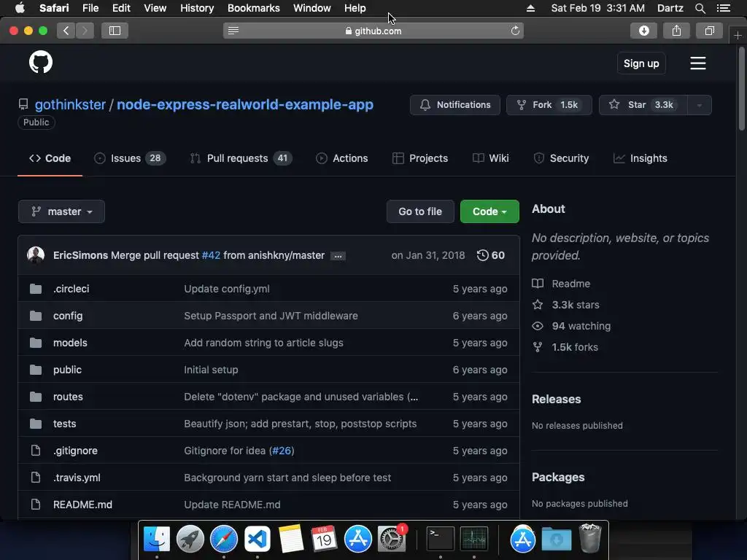This screenshot has width=747, height=560.
Task: Click the Notifications button
Action: tap(455, 105)
